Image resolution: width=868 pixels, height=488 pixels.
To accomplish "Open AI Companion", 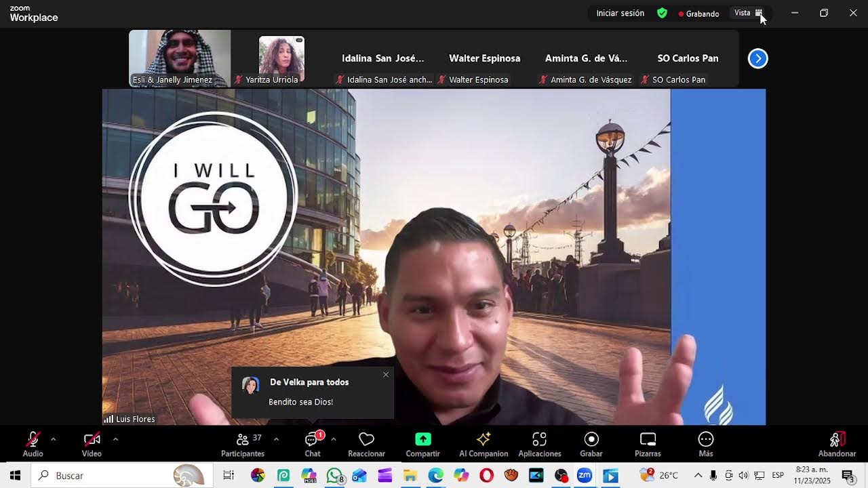I will (x=484, y=445).
